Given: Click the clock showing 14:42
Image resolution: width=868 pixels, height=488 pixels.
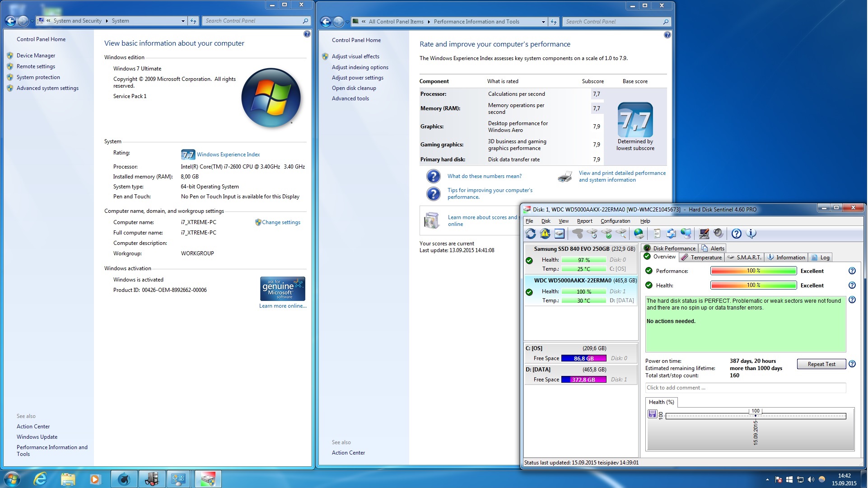Looking at the screenshot, I should [x=844, y=476].
